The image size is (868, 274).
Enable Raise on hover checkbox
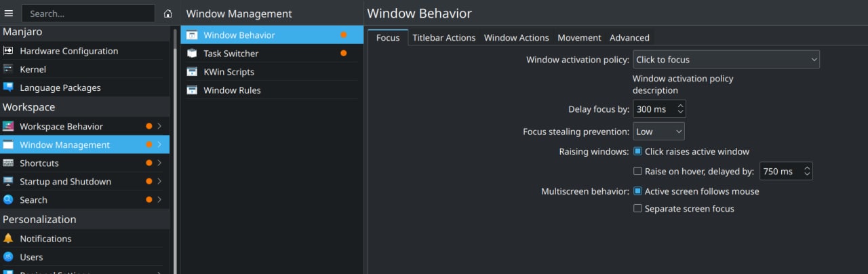coord(637,171)
